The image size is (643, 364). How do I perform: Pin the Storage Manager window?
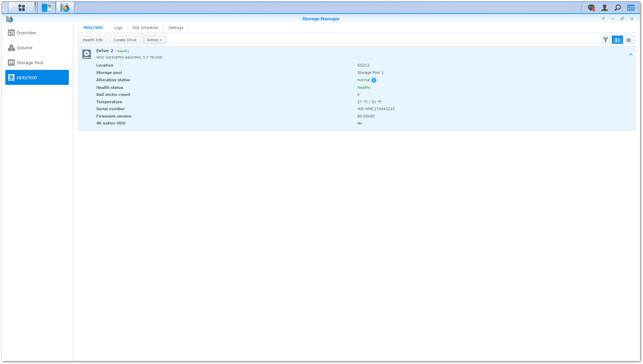(x=603, y=19)
